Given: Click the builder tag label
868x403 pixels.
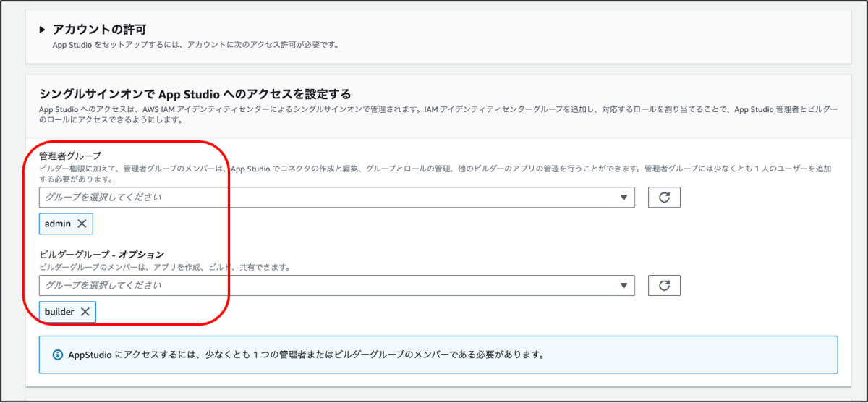Looking at the screenshot, I should coord(59,311).
